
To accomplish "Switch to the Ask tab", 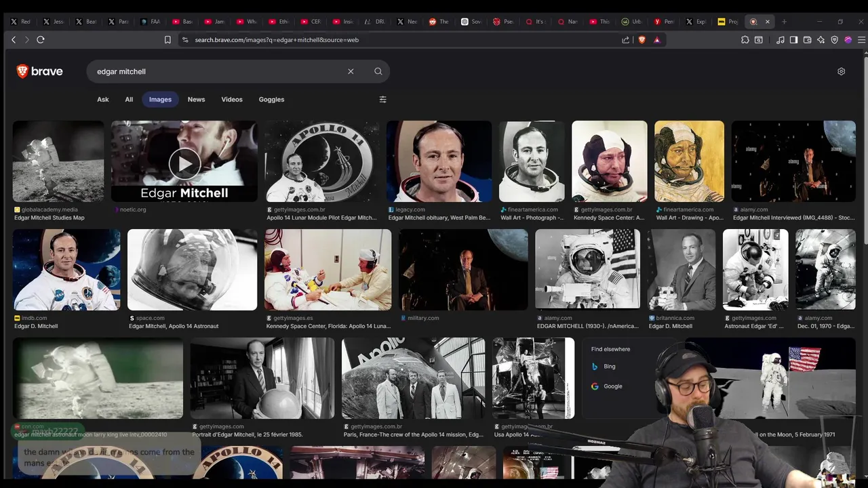I will (x=103, y=100).
